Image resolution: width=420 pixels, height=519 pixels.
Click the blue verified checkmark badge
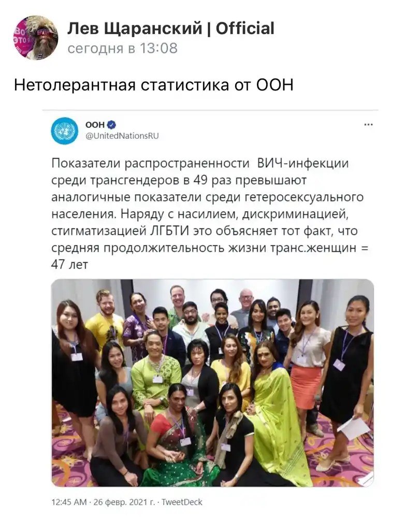pyautogui.click(x=111, y=125)
